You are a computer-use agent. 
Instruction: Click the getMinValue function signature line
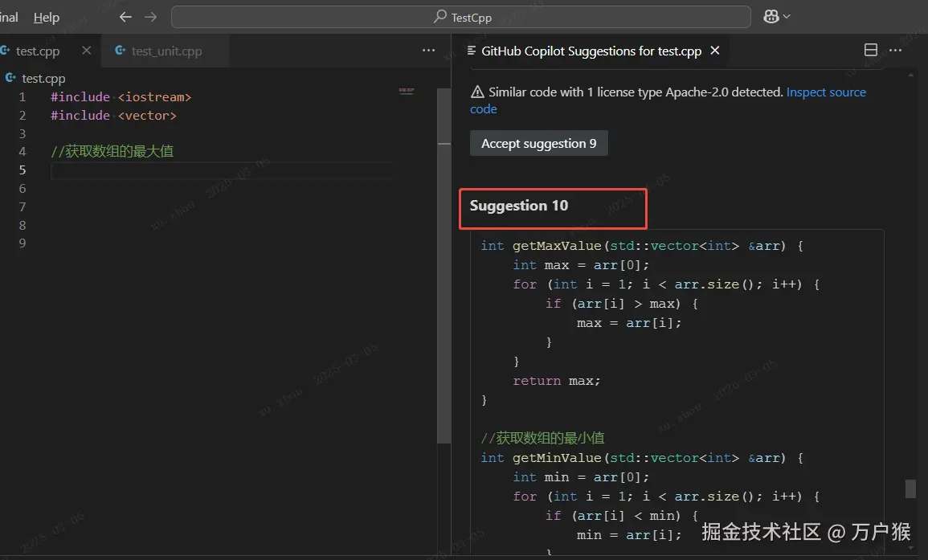641,458
